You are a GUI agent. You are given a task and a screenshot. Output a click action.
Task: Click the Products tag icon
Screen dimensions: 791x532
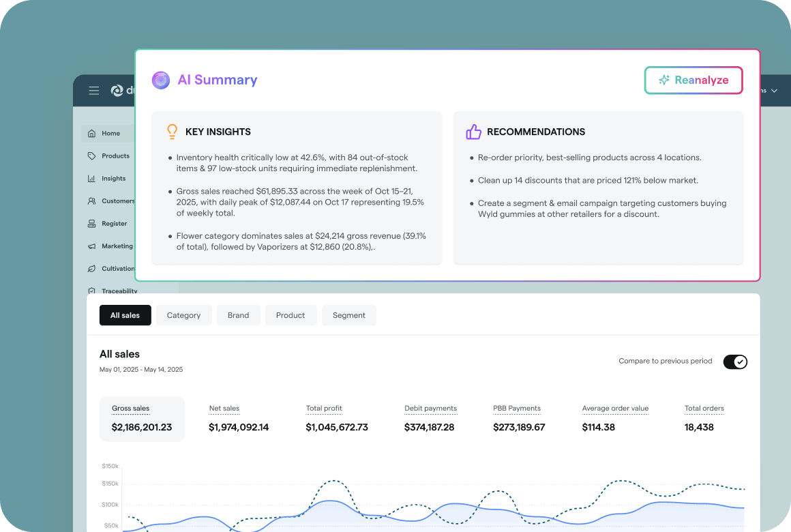(91, 156)
